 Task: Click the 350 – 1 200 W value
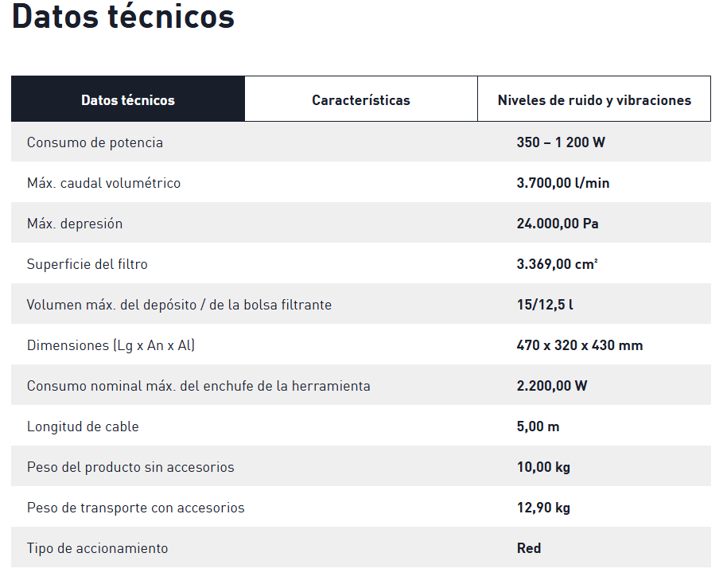pos(561,142)
